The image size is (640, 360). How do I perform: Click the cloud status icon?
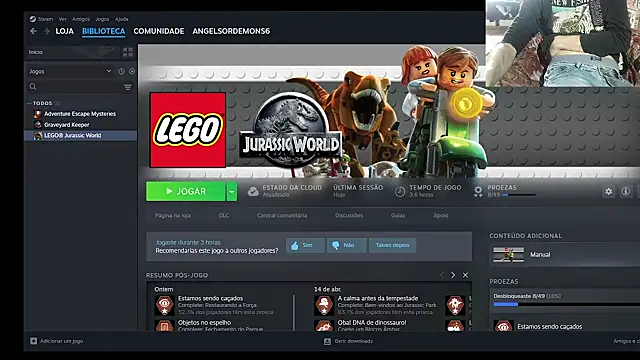(253, 191)
